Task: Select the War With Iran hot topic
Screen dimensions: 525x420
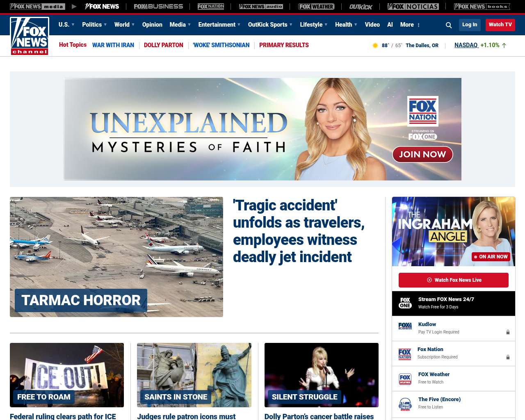Action: (113, 45)
